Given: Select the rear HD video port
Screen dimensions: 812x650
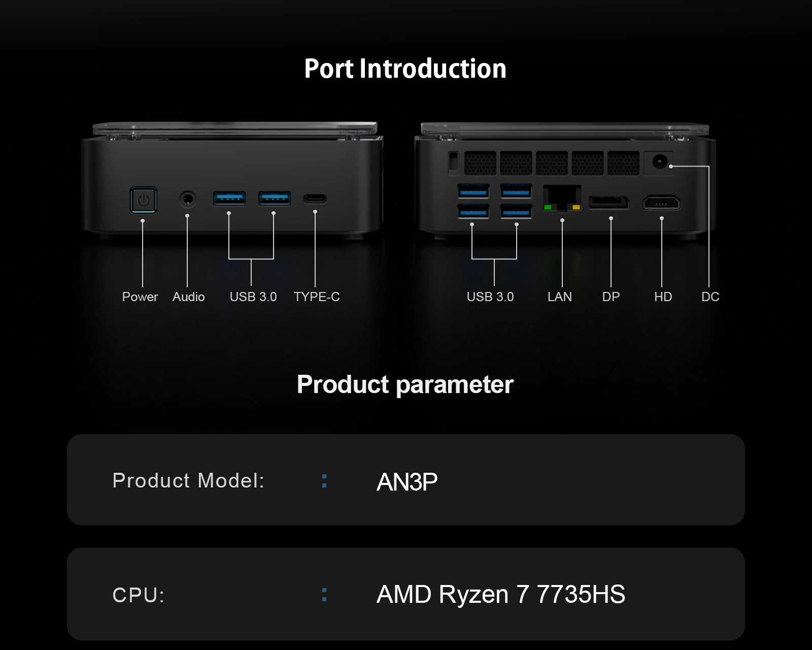Looking at the screenshot, I should (661, 203).
